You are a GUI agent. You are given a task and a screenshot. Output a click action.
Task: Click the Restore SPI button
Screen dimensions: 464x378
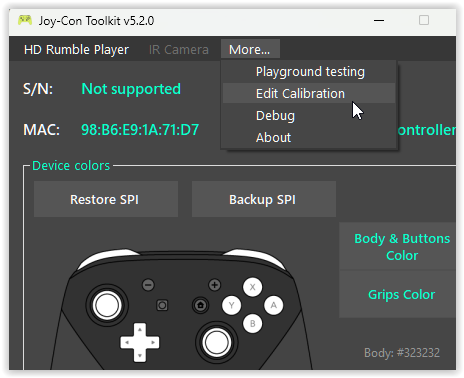click(106, 199)
